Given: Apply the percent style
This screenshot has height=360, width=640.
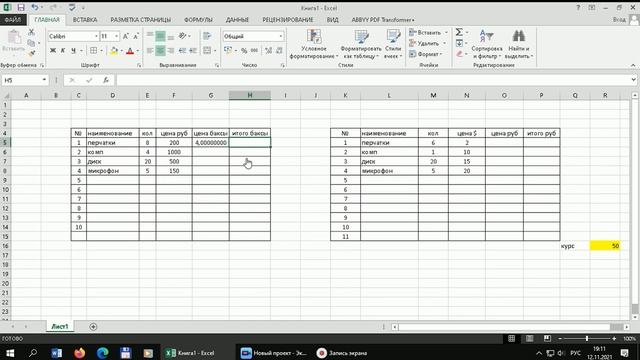Looking at the screenshot, I should pos(244,51).
